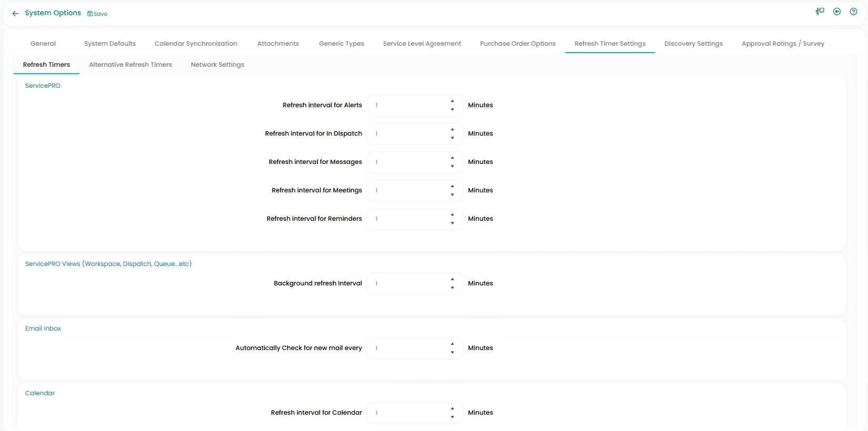Go to the Discovery Settings tab

click(693, 44)
